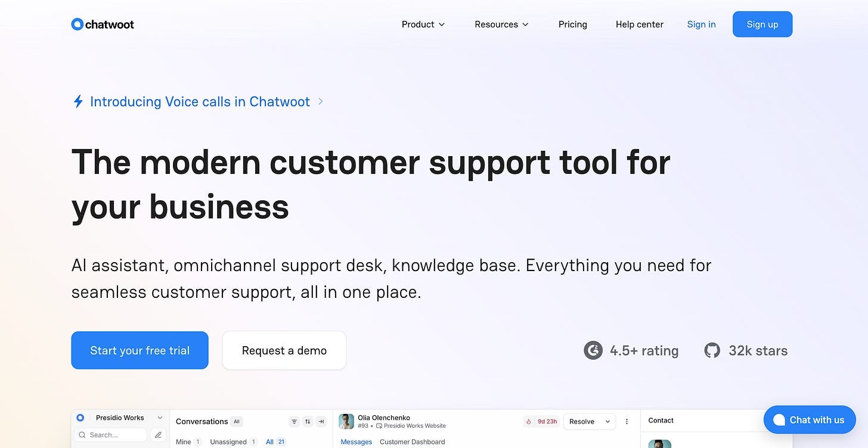This screenshot has height=448, width=868.
Task: Click Olia Olenchenko's avatar
Action: coord(346,421)
